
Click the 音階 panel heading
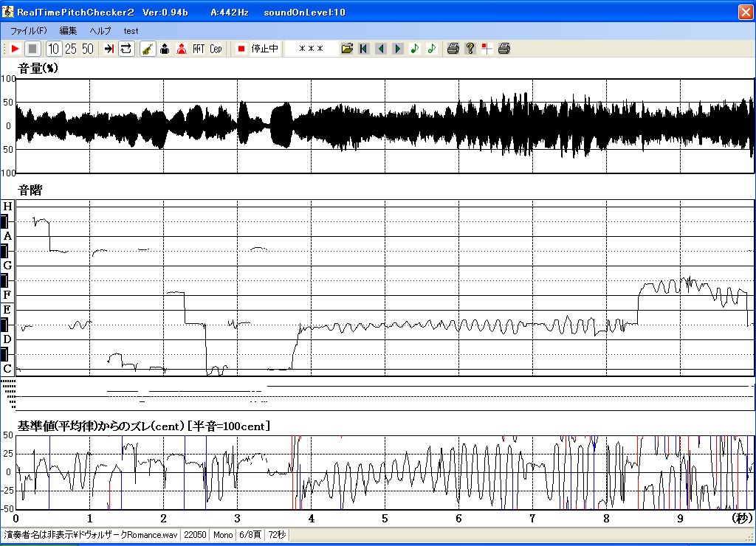(x=30, y=190)
